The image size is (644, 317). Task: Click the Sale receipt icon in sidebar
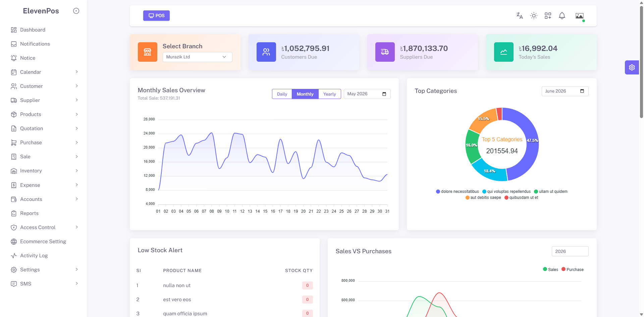[14, 157]
